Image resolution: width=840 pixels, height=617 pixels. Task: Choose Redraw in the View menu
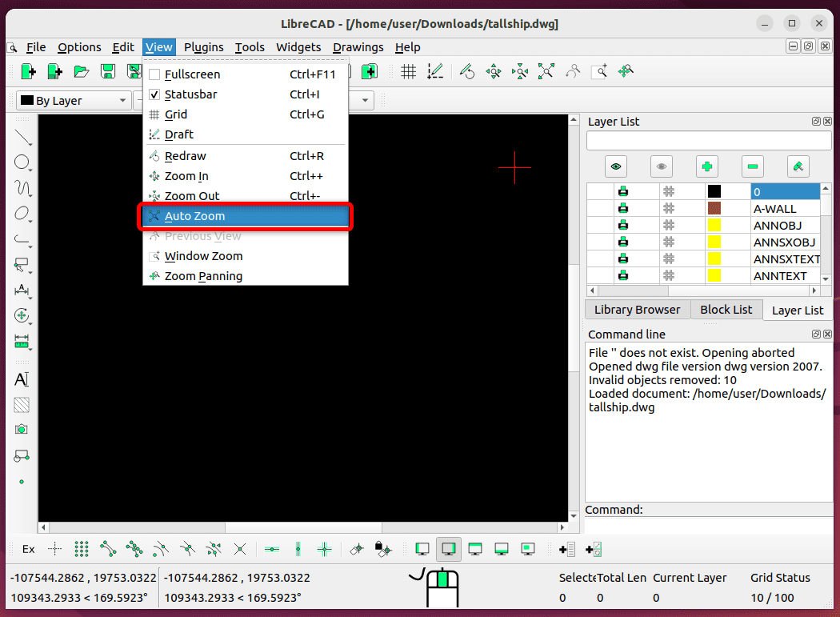(x=246, y=156)
